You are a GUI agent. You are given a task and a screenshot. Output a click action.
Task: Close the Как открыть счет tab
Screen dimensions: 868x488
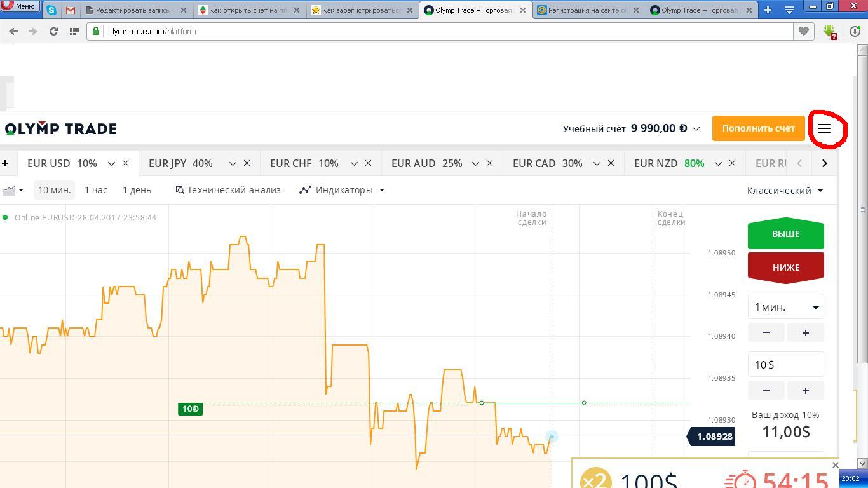pyautogui.click(x=297, y=10)
